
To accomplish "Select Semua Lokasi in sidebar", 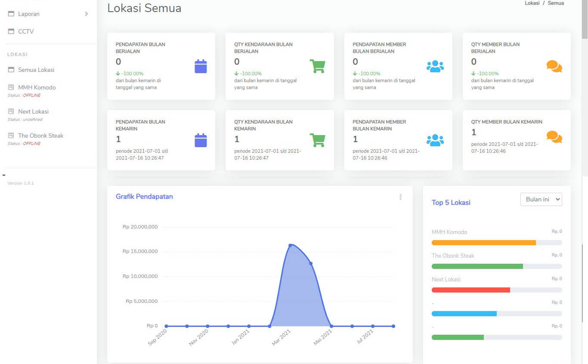I will [36, 70].
